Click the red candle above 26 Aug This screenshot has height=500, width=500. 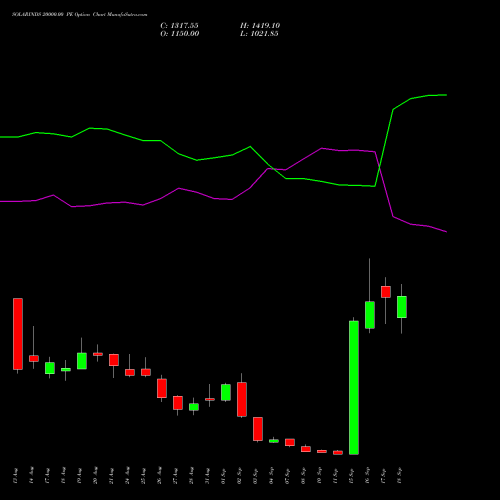click(x=162, y=388)
